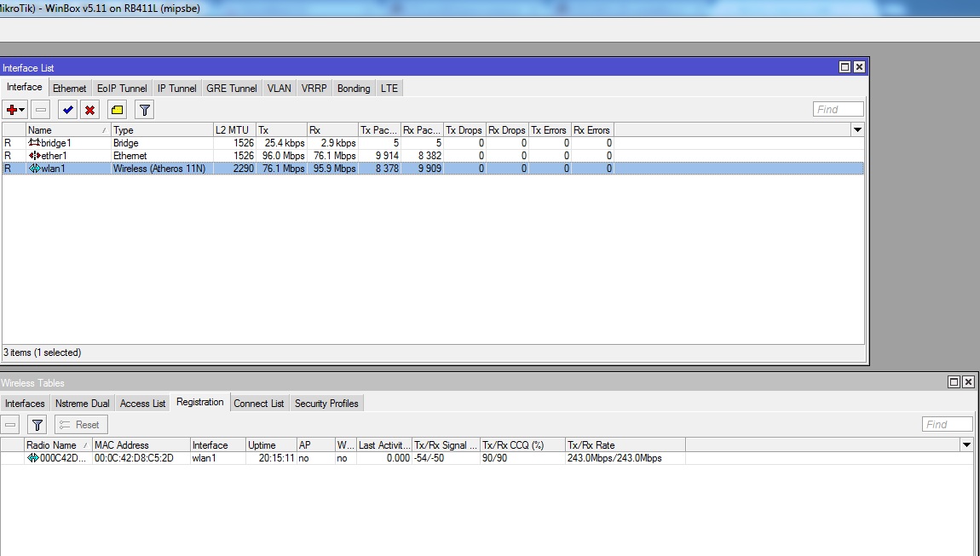This screenshot has width=980, height=556.
Task: Click the Reset button in Wireless Tables
Action: click(81, 425)
